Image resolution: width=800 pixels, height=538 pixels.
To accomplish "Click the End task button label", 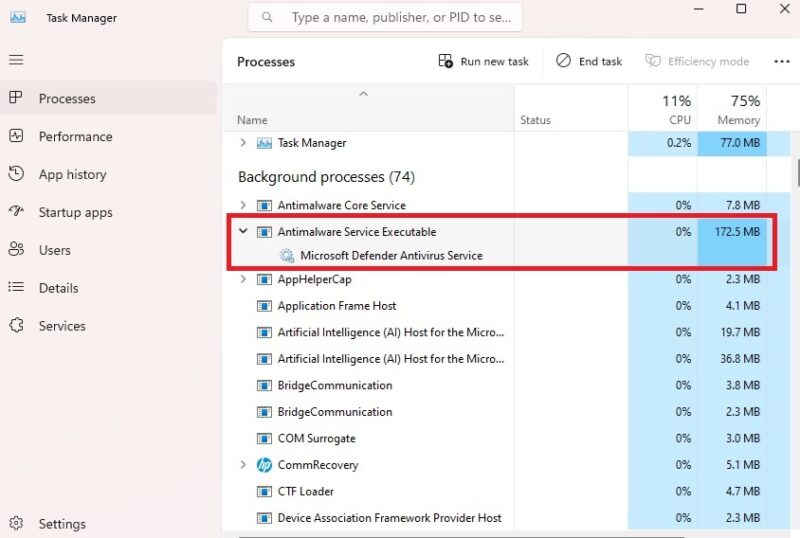I will pyautogui.click(x=601, y=62).
